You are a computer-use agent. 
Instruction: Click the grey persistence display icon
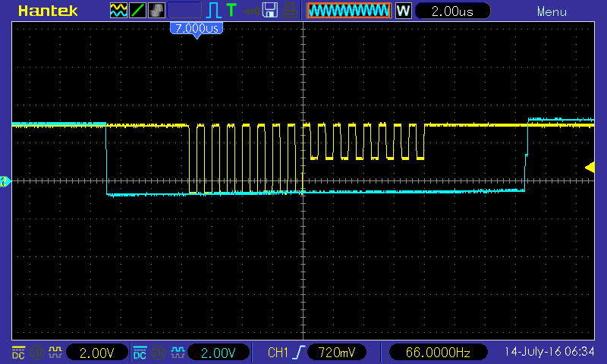[x=156, y=11]
